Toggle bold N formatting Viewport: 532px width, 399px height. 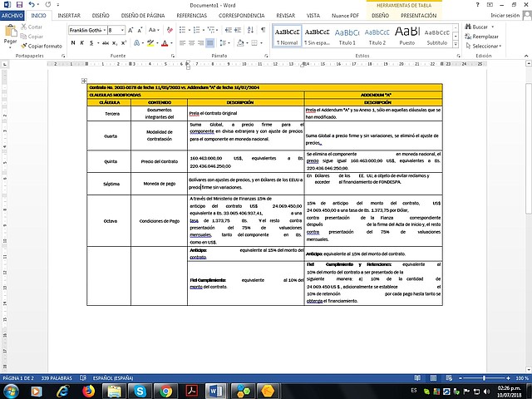73,42
